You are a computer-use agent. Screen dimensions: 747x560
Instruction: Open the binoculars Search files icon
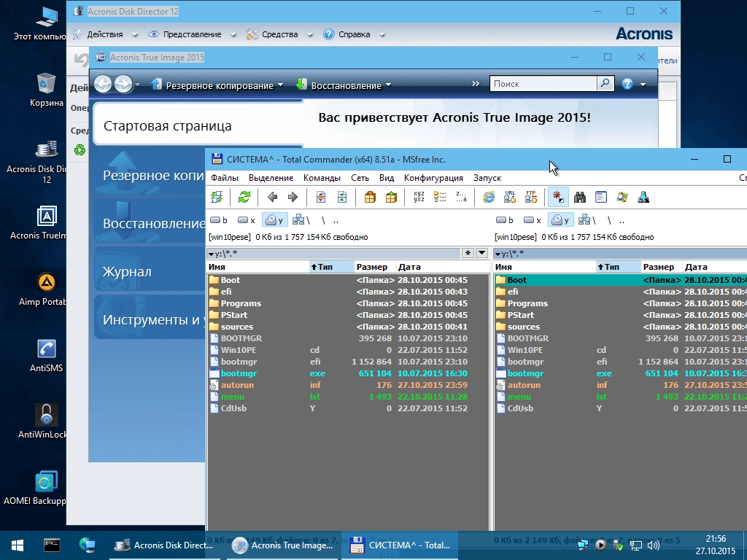coord(580,197)
